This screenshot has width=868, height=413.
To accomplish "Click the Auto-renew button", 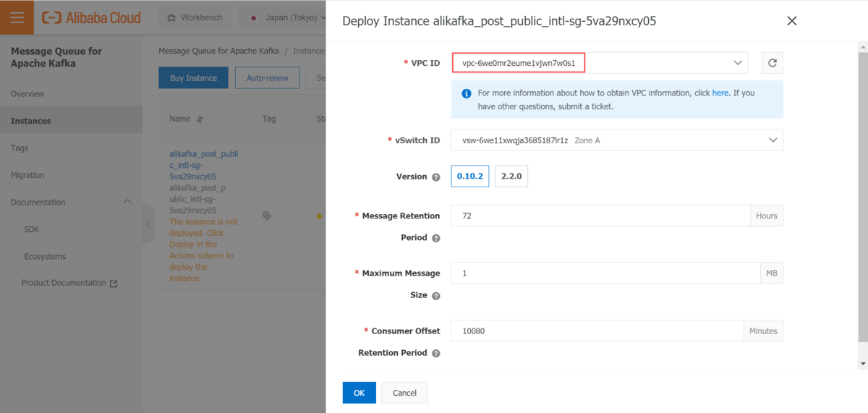I will pos(268,78).
